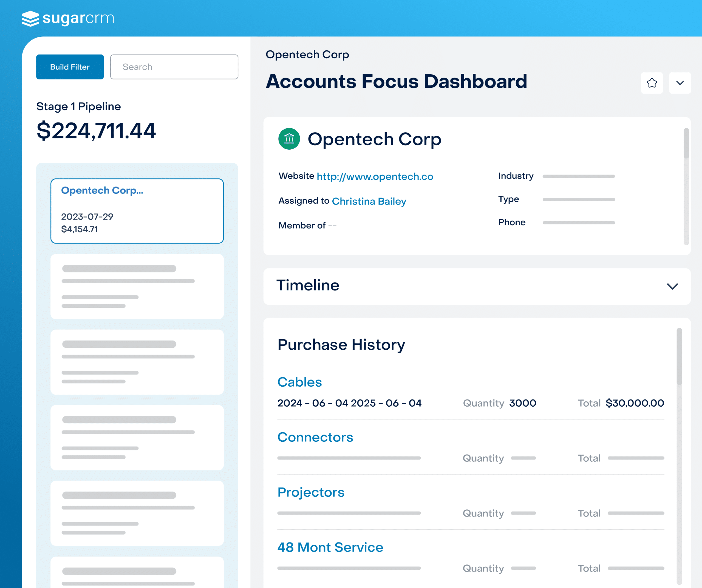Collapse the Timeline section
Viewport: 702px width, 588px height.
coord(672,286)
